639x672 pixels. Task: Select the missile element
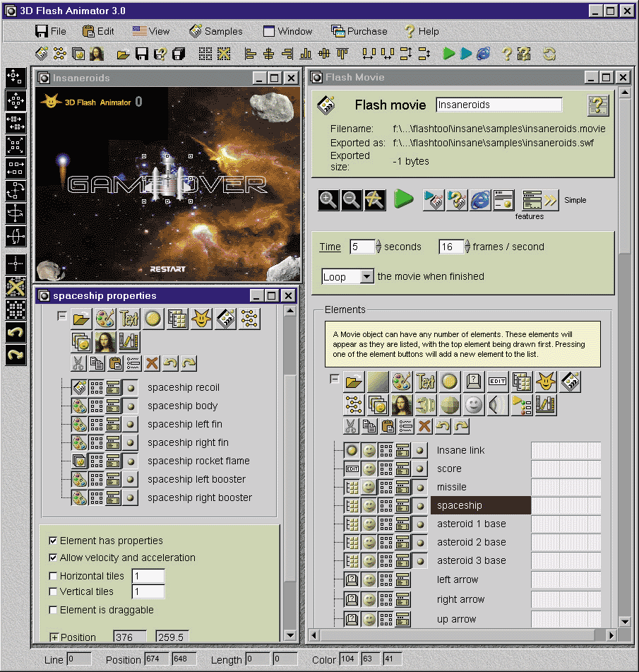tap(452, 488)
